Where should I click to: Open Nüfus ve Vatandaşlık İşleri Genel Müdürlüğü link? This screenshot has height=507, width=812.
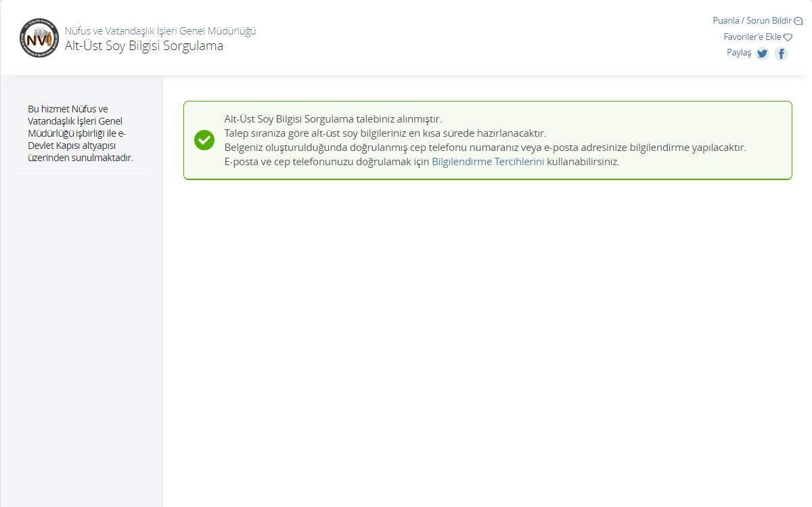[160, 30]
